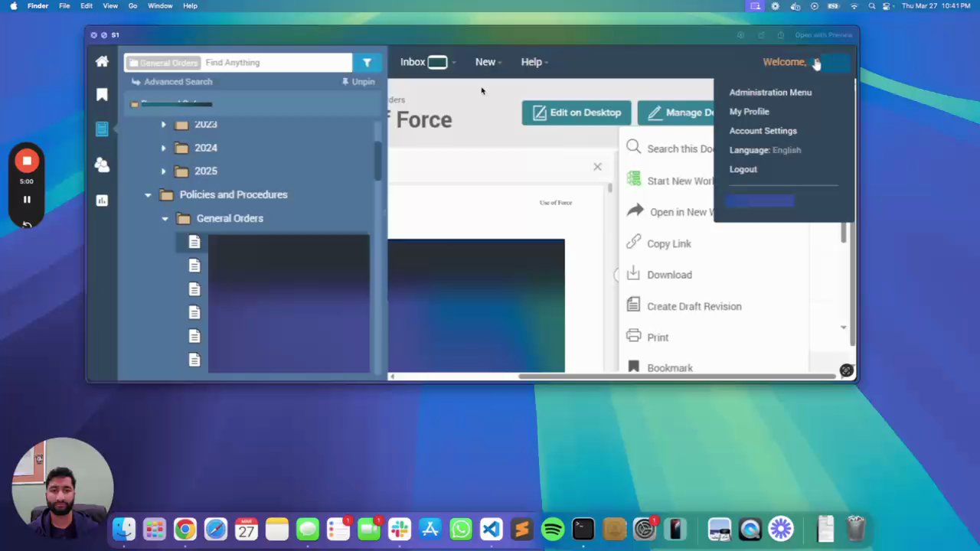
Task: Click the blue filter funnel button
Action: pos(367,63)
